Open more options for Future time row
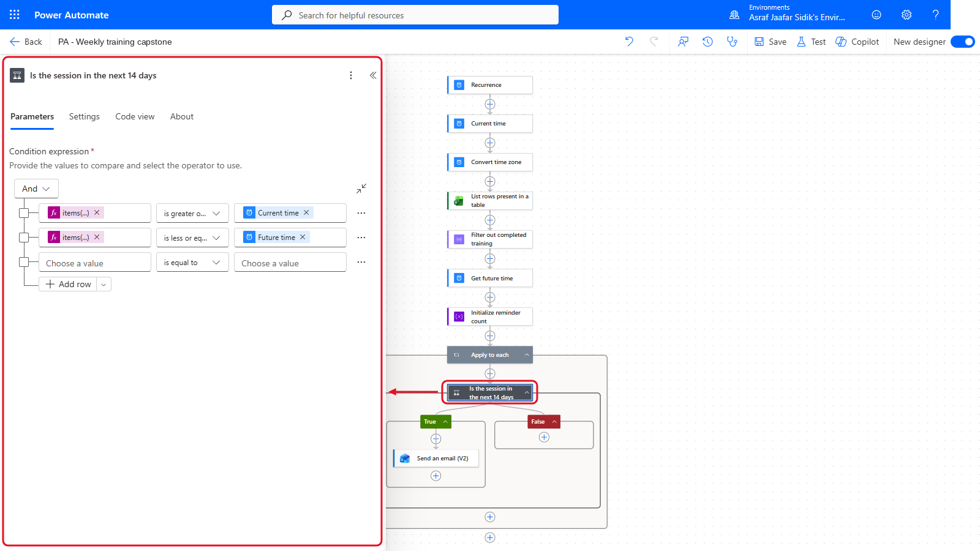Image resolution: width=980 pixels, height=551 pixels. (361, 238)
